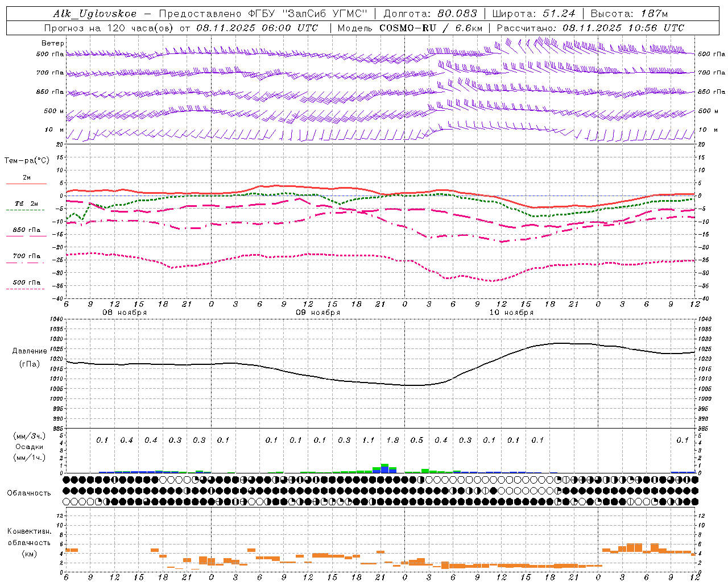Click the Облачность cloudiness row label
728x582 pixels.
pyautogui.click(x=29, y=493)
